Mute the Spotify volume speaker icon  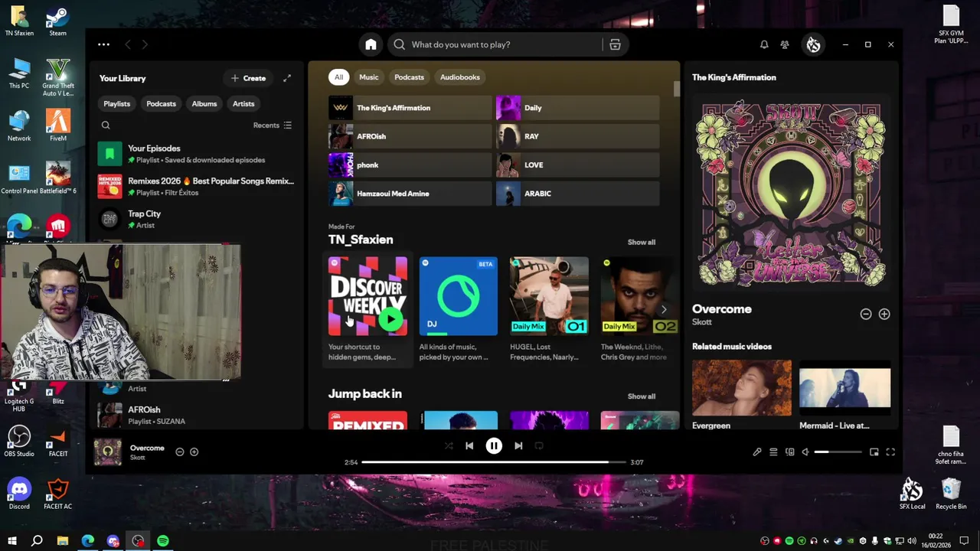805,452
